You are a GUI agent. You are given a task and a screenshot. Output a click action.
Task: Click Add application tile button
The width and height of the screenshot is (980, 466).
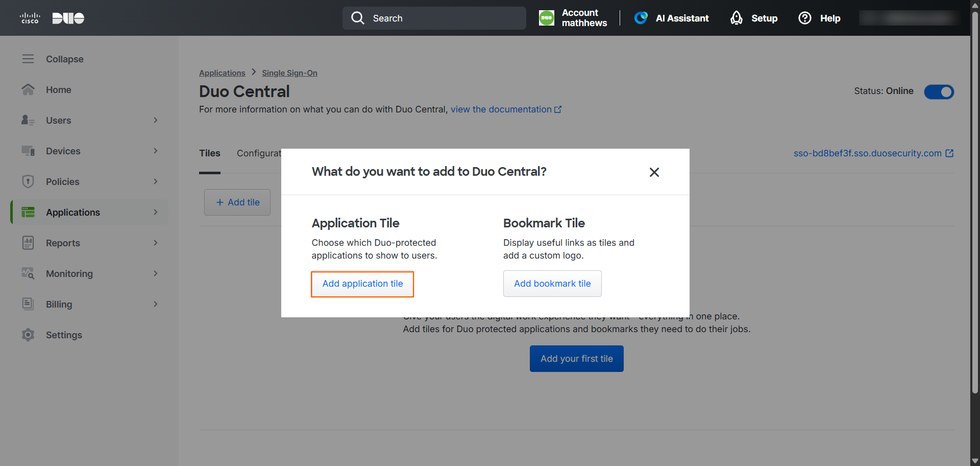(362, 284)
